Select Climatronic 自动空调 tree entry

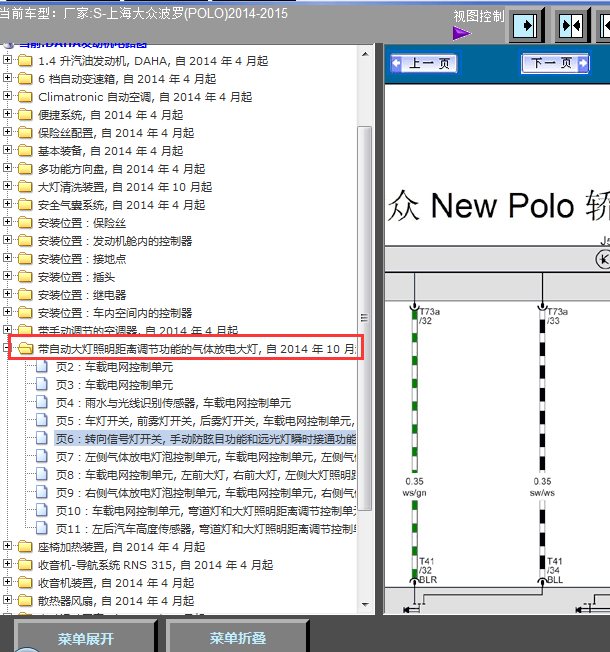[x=145, y=97]
